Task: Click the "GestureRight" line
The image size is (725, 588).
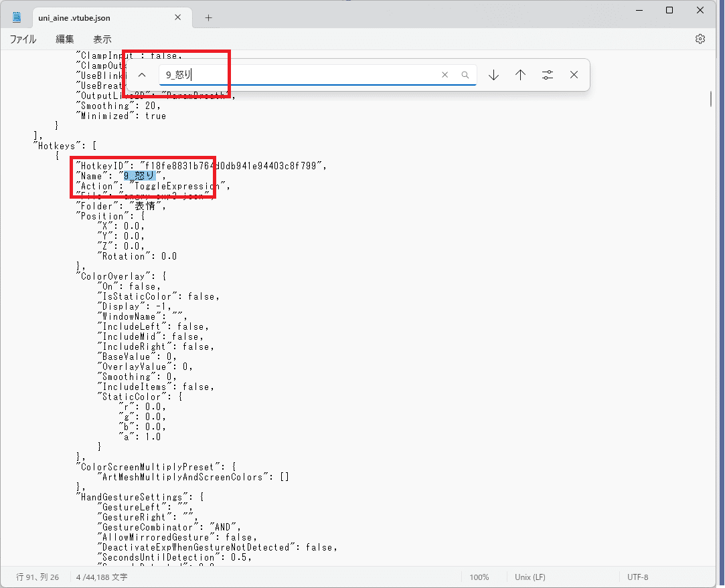Action: coord(148,517)
